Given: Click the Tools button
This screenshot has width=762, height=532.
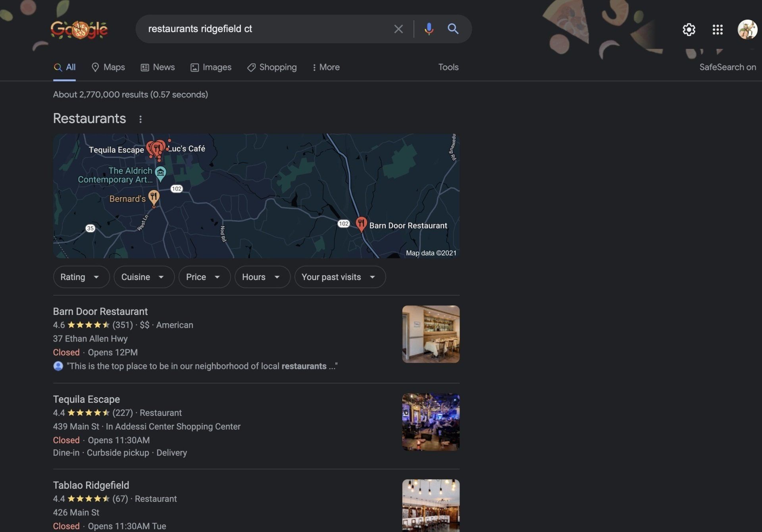Looking at the screenshot, I should click(x=448, y=67).
